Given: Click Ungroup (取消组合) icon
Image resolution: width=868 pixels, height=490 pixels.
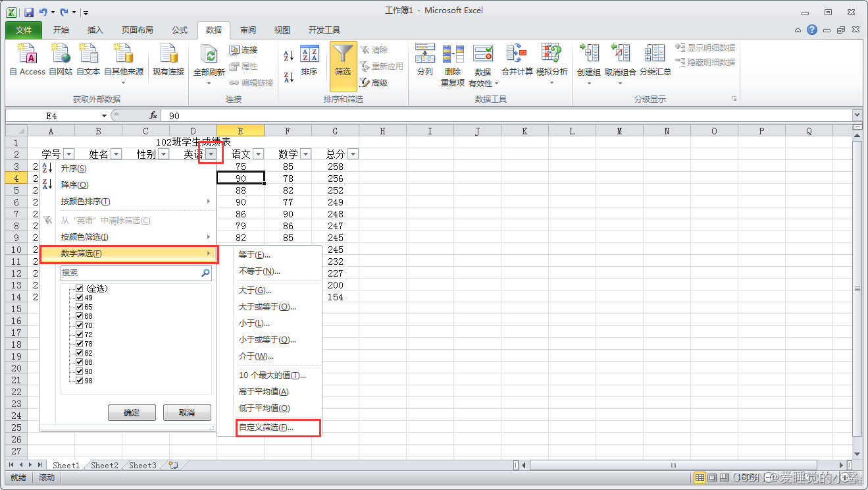Looking at the screenshot, I should (621, 54).
